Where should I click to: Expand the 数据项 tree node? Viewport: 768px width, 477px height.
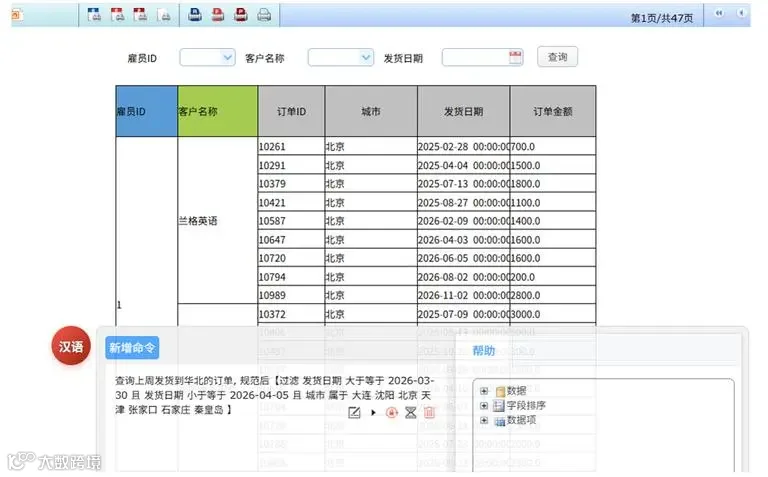click(x=484, y=420)
